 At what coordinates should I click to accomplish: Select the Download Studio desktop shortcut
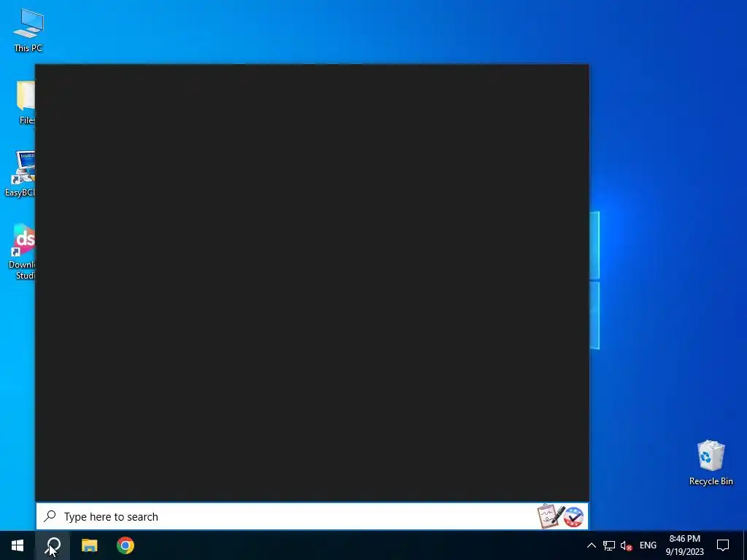[23, 251]
